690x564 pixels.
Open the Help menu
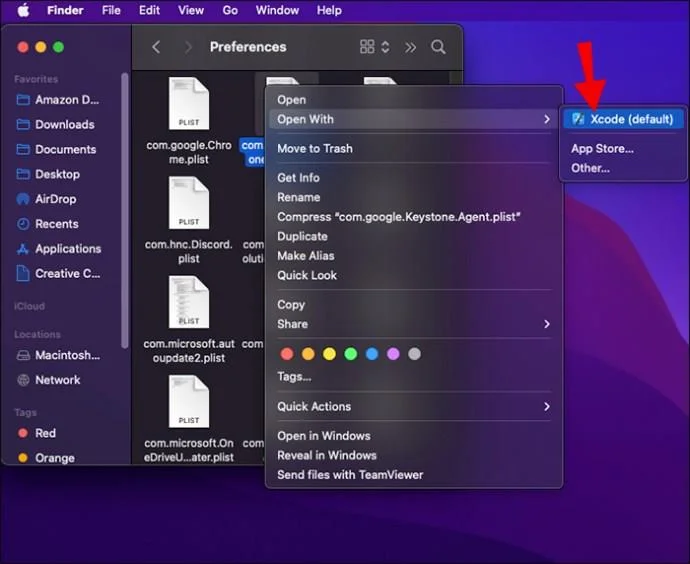coord(329,10)
